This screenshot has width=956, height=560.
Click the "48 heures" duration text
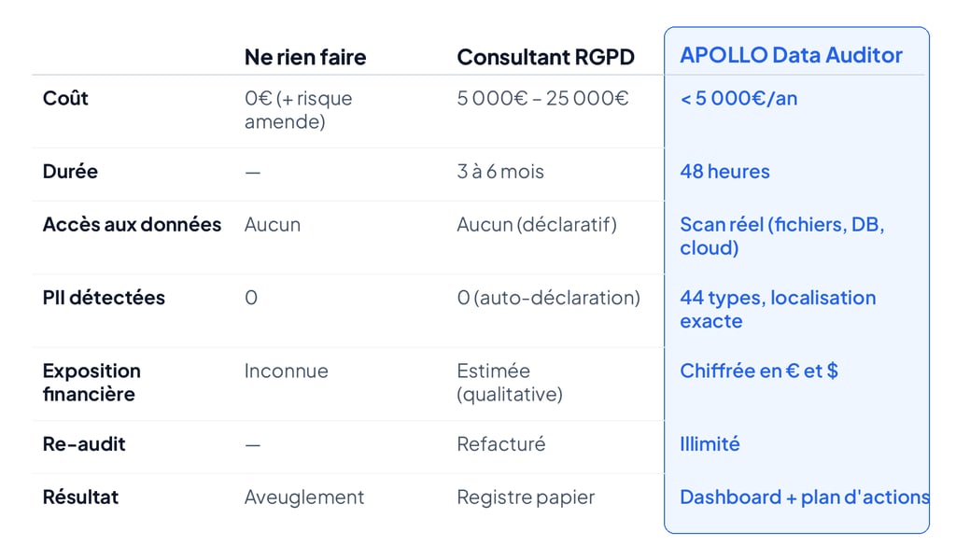(x=724, y=172)
